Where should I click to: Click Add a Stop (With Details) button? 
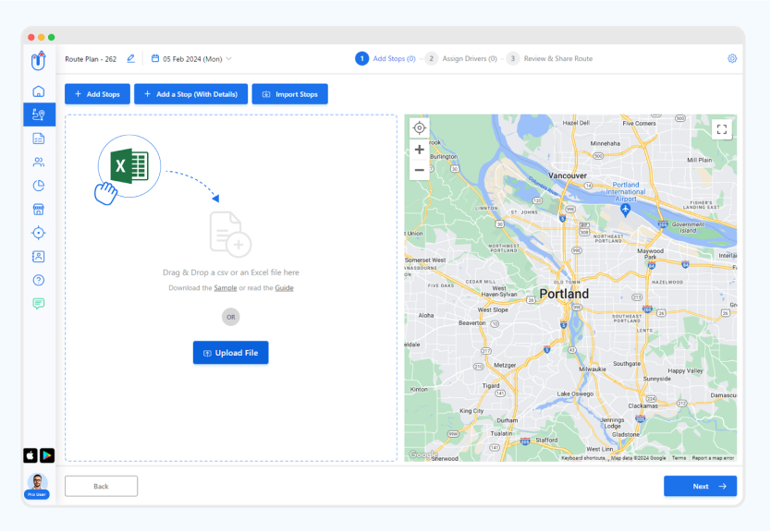tap(190, 94)
